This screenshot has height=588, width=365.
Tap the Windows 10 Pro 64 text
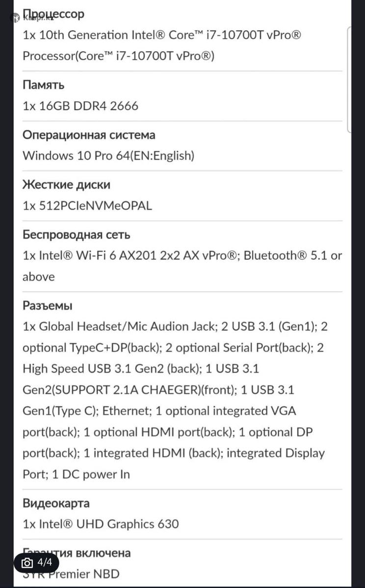(108, 156)
